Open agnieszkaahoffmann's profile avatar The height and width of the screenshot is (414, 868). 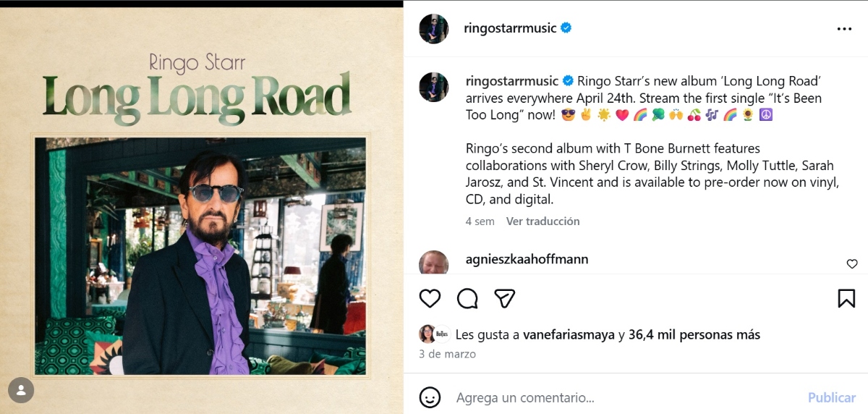[x=434, y=263]
